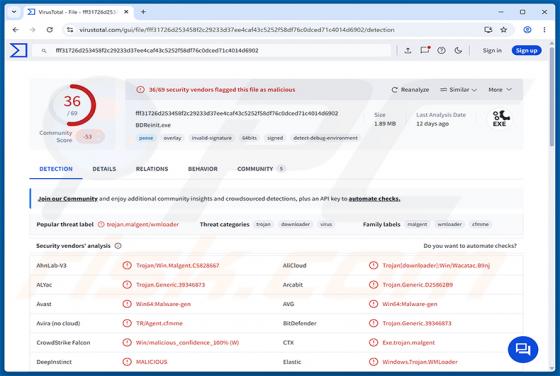Viewport: 560px width, 376px height.
Task: Click the malgent family label chip
Action: tap(417, 224)
